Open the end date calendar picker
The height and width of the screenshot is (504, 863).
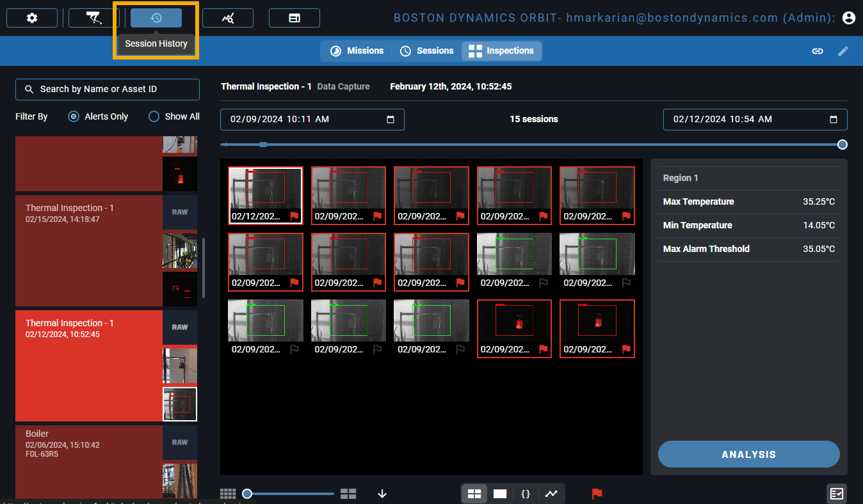(834, 120)
